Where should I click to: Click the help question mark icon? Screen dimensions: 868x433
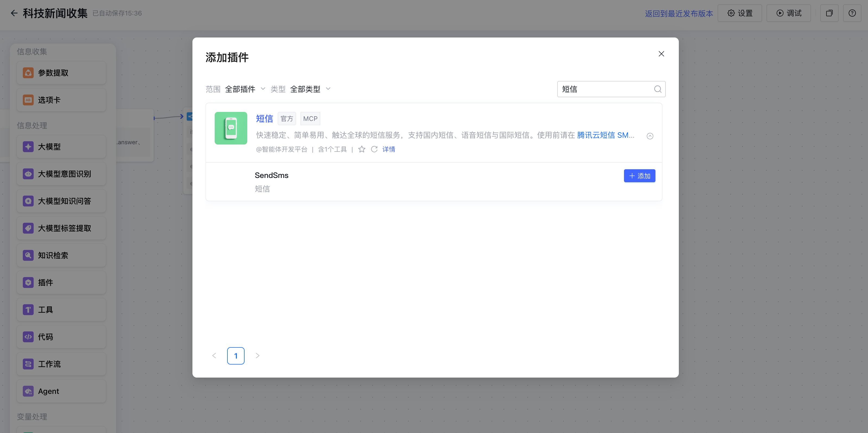pos(852,13)
